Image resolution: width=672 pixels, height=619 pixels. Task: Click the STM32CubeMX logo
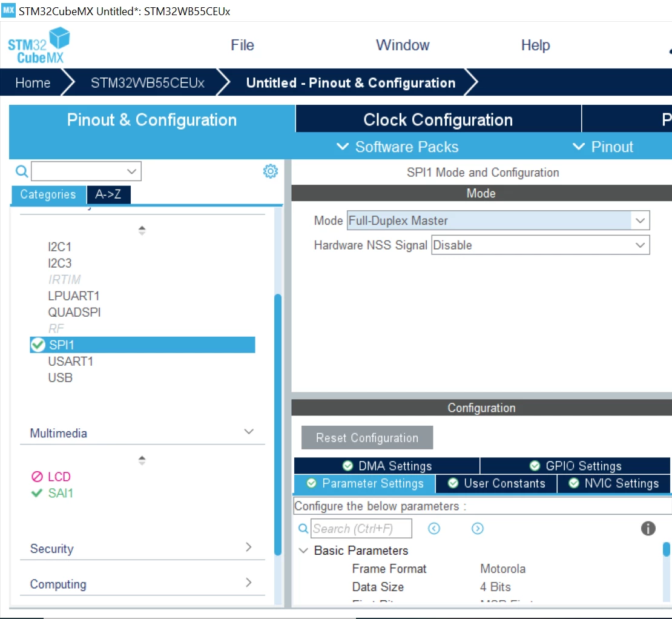pyautogui.click(x=39, y=45)
